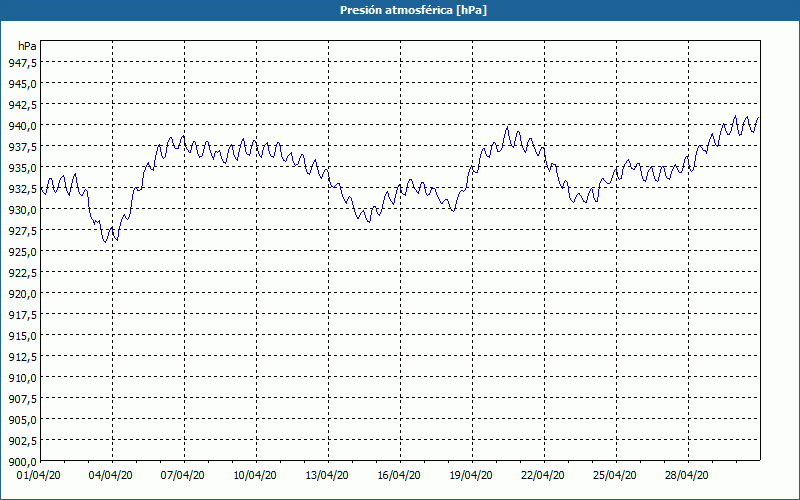
Task: Select the 932,5 axis value
Action: click(x=22, y=189)
